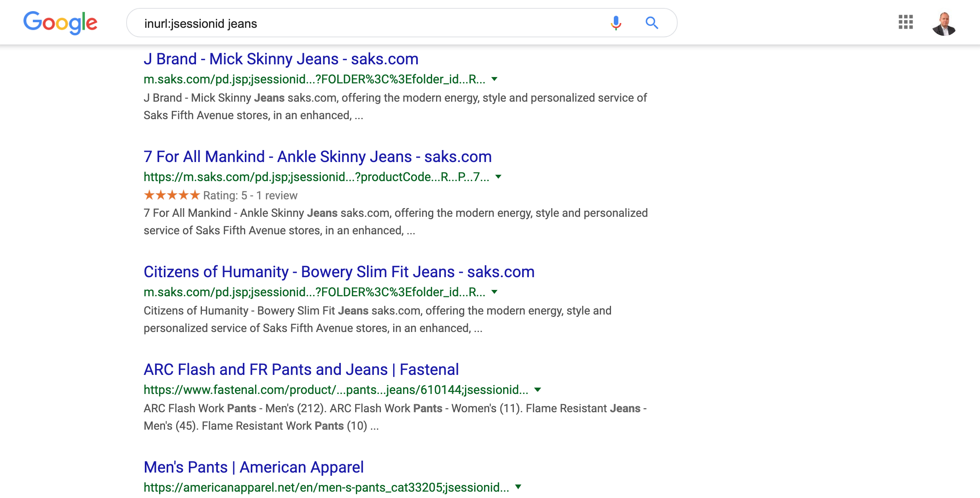Expand the Citizens of Humanity result URL dropdown

tap(494, 292)
